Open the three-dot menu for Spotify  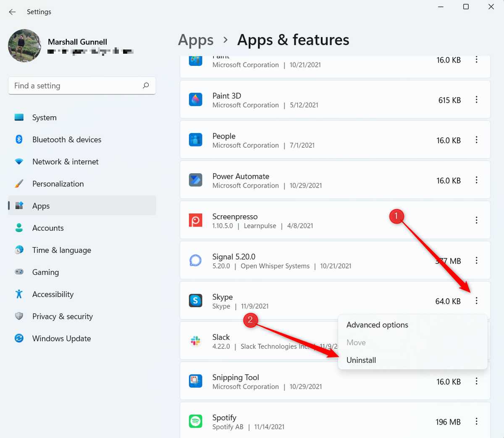point(477,421)
